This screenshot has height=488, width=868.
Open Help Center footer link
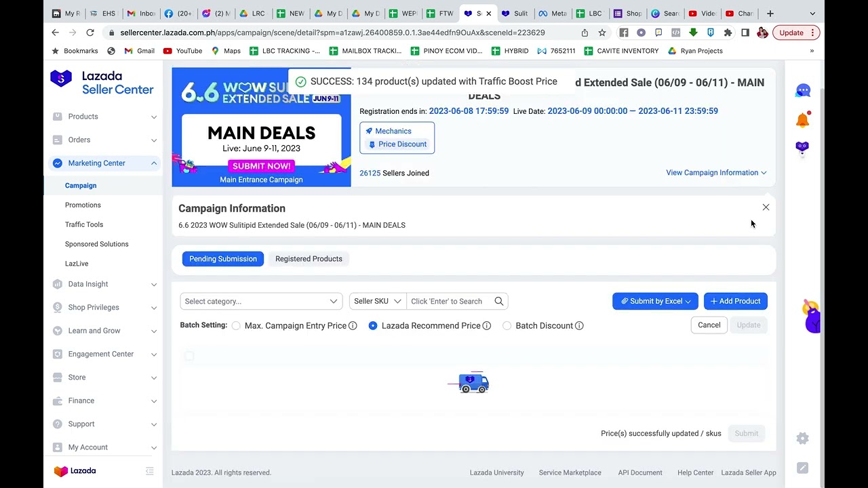[x=695, y=473]
